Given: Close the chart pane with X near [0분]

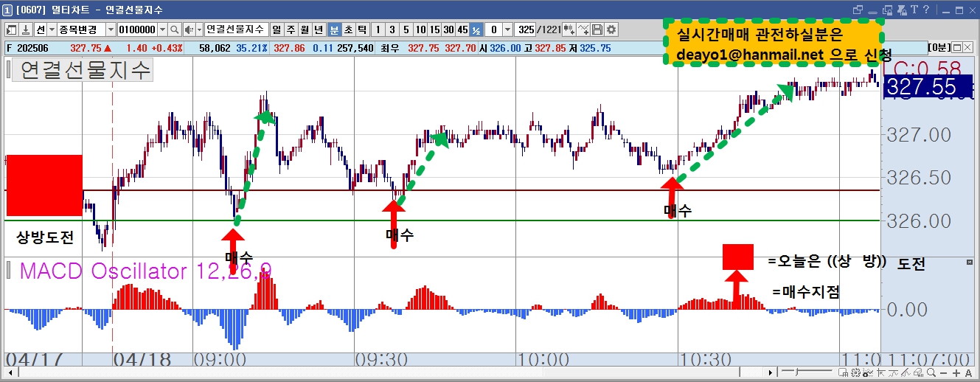Looking at the screenshot, I should (967, 48).
